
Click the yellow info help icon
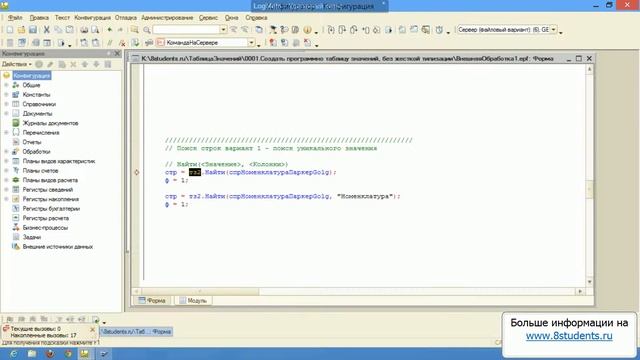[x=307, y=30]
